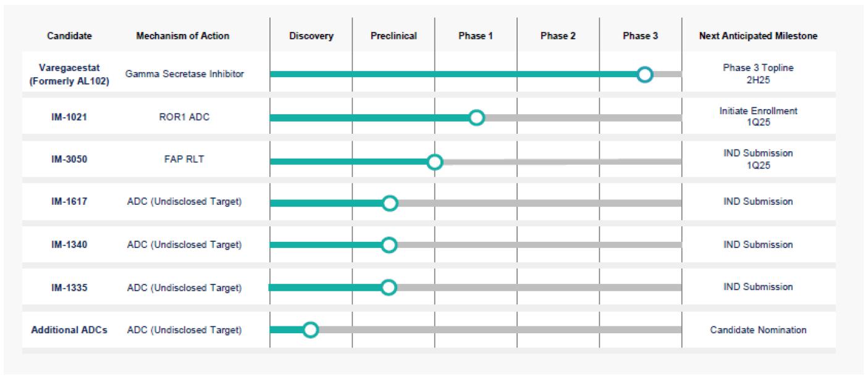The height and width of the screenshot is (377, 868).
Task: Click the Gamma Secretase Inhibitor text
Action: tap(184, 74)
